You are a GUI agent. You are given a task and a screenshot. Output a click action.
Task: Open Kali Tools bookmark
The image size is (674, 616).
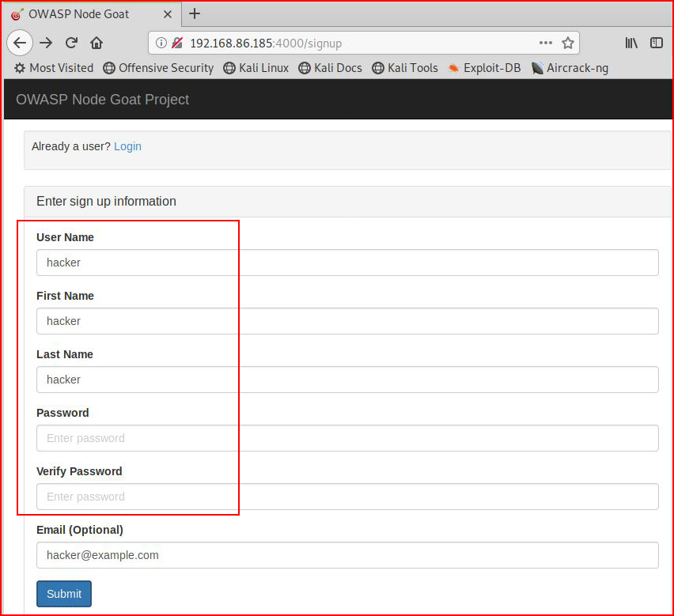coord(405,68)
